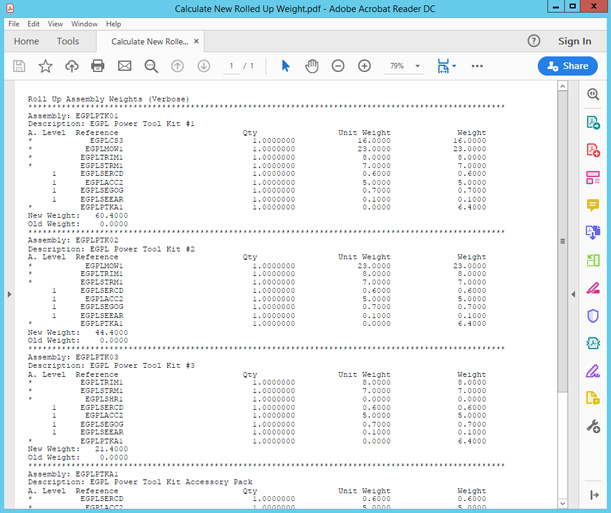
Task: Open the Fill & Sign tool in the right pane
Action: pos(593,371)
